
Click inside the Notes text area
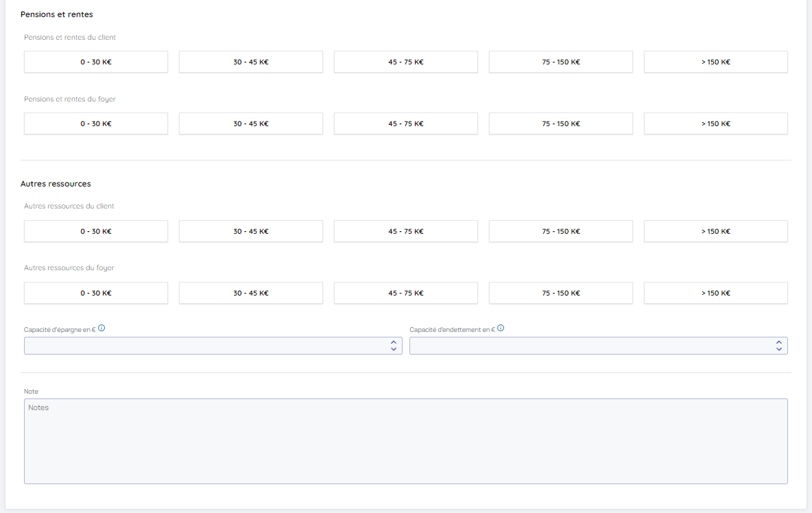[x=405, y=441]
